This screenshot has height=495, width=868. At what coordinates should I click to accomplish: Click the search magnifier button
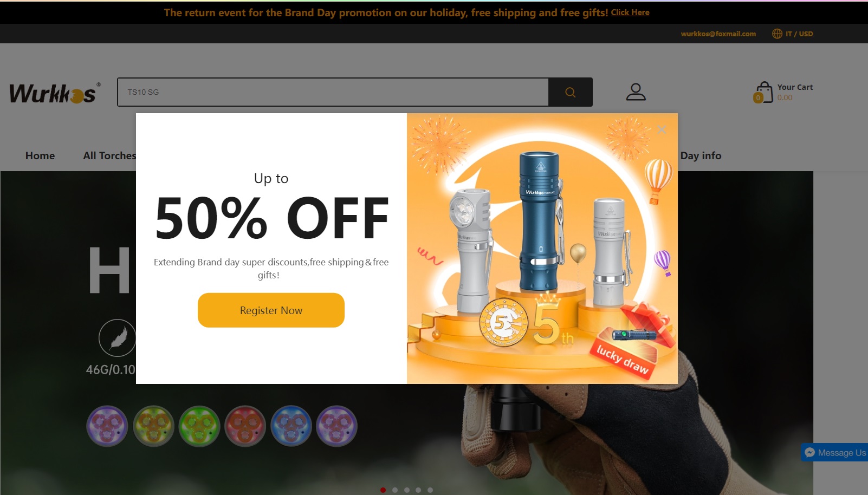pos(570,92)
